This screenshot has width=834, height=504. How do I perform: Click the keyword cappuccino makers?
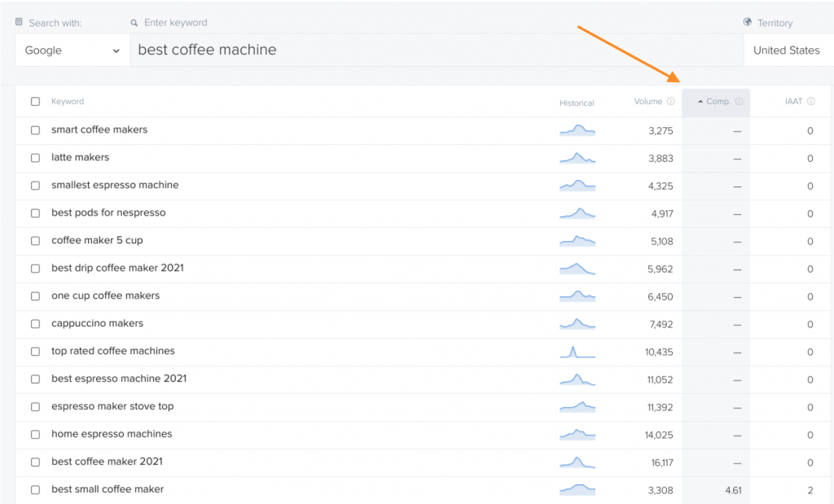[98, 322]
